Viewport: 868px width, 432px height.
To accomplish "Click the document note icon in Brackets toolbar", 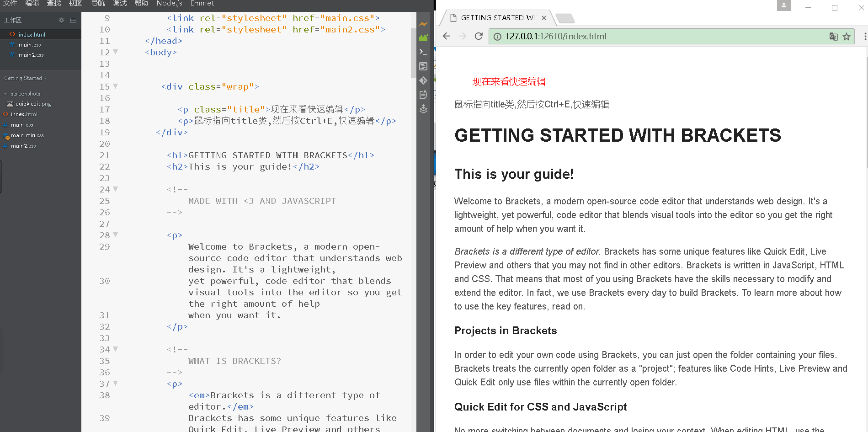I will click(424, 95).
